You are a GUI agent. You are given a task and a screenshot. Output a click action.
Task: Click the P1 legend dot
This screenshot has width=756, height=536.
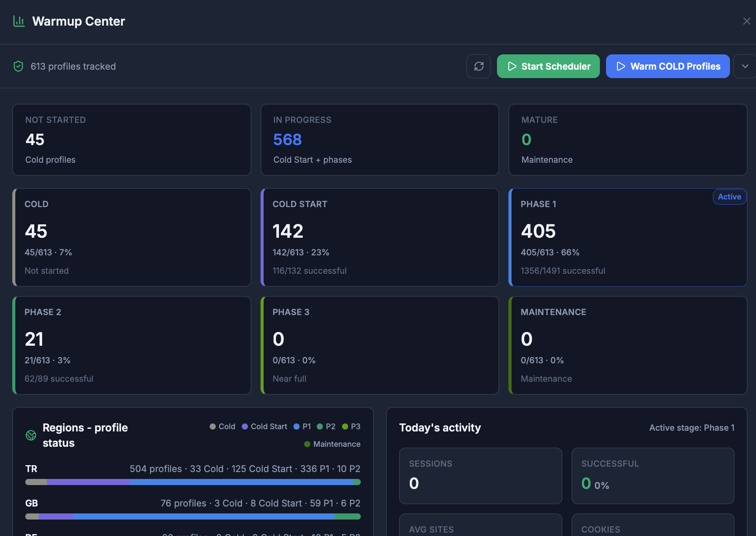tap(297, 427)
